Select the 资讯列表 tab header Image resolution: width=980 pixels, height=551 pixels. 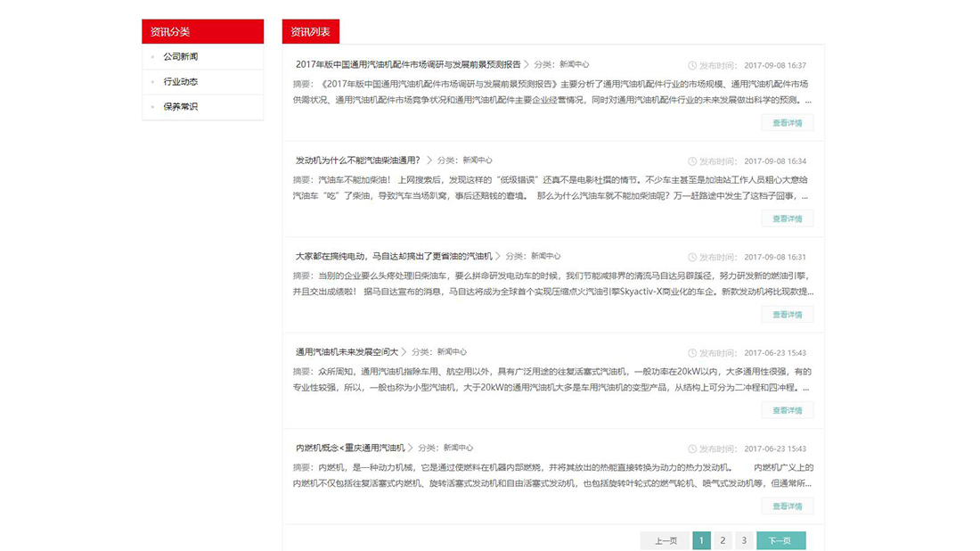(311, 31)
